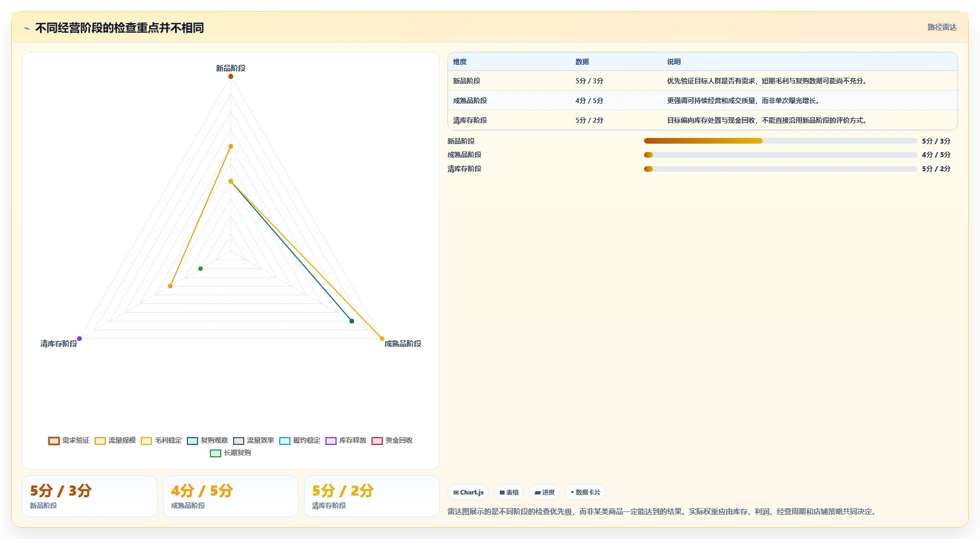Viewport: 980px width, 539px height.
Task: Click the purple data point at the 清库存阶段 vertex
Action: [79, 338]
